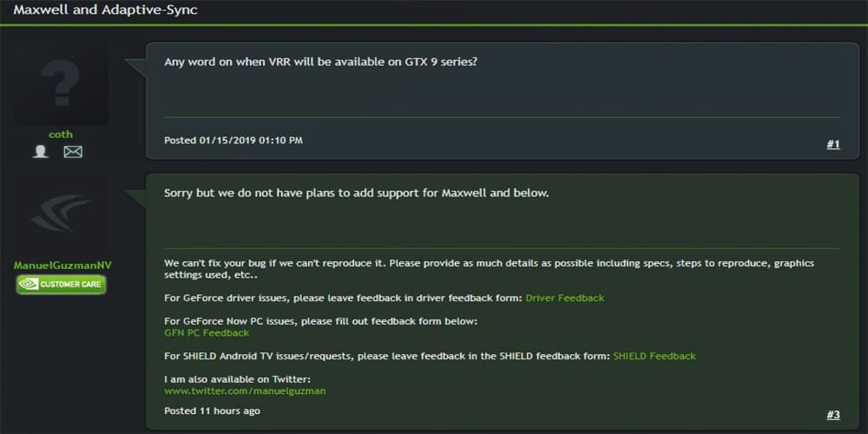Click the reply text about no Maxwell support
868x434 pixels.
point(356,193)
